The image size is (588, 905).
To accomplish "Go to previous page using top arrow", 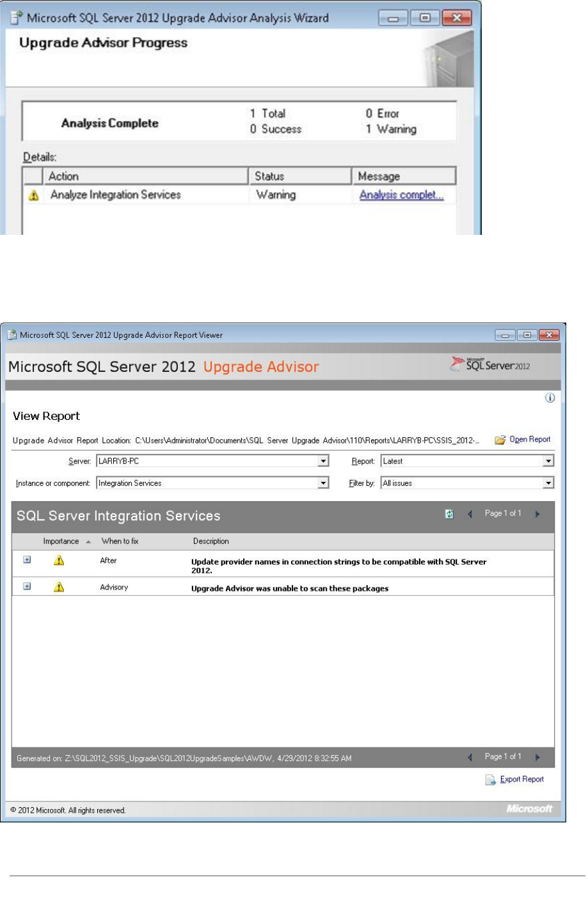I will point(470,514).
